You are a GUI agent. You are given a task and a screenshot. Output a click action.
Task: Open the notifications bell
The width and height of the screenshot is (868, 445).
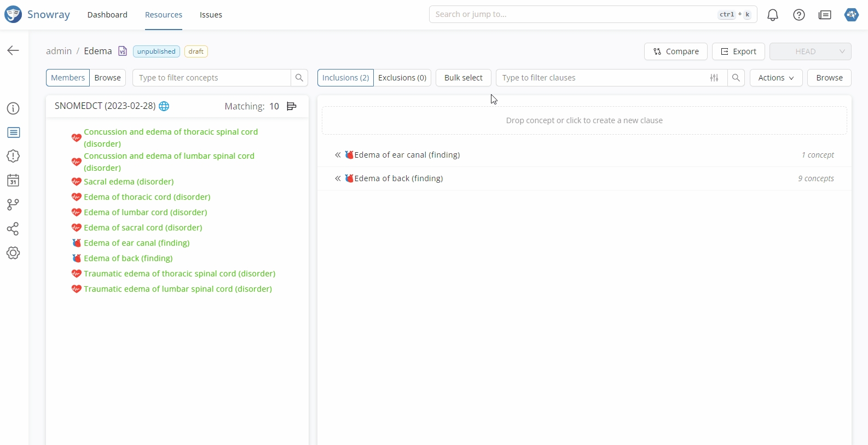coord(773,15)
